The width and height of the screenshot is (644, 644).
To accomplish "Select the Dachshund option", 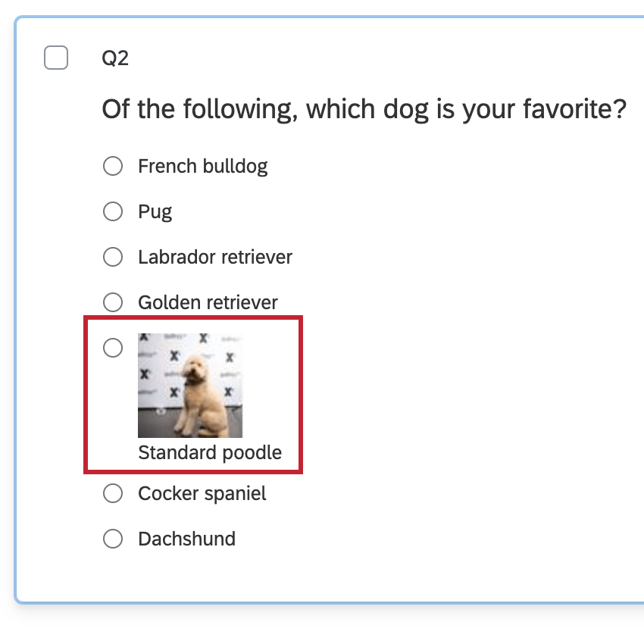I will [113, 539].
